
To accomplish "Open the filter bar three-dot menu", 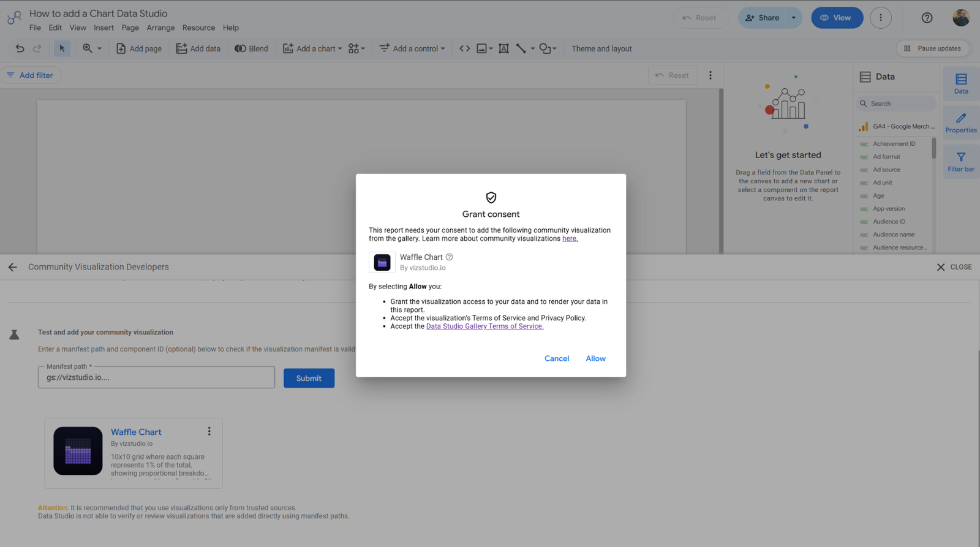I will pos(710,75).
